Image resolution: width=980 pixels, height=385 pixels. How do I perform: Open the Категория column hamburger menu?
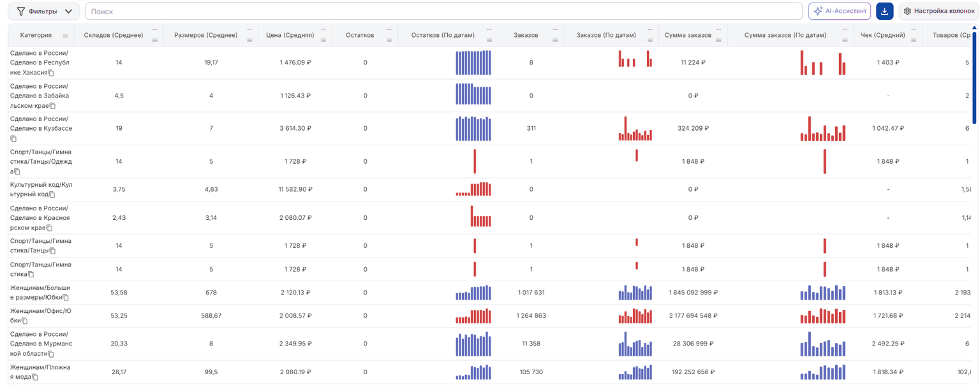tap(65, 36)
